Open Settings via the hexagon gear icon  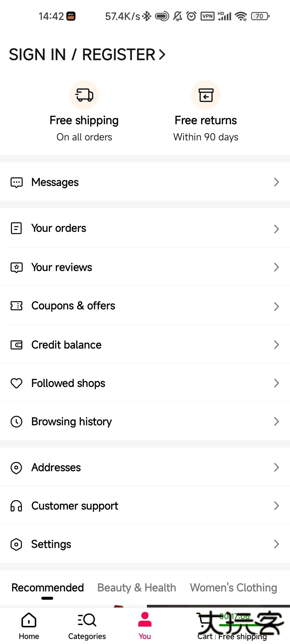16,544
